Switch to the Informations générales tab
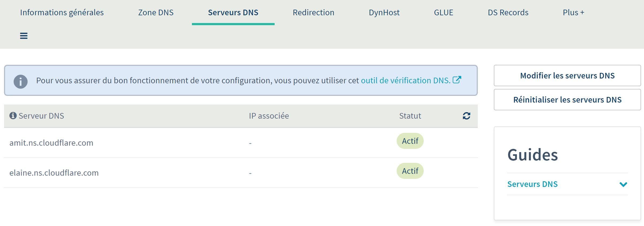The image size is (644, 226). 62,12
